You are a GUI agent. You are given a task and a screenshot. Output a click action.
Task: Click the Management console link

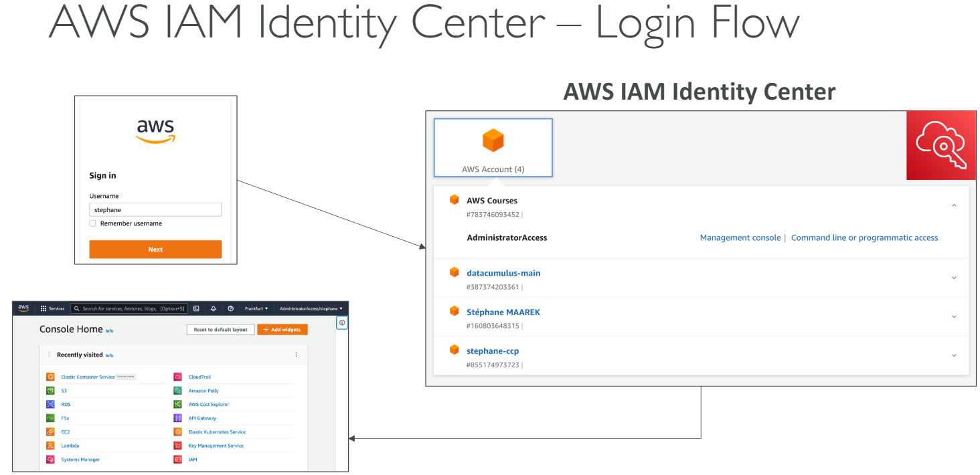[x=740, y=237]
